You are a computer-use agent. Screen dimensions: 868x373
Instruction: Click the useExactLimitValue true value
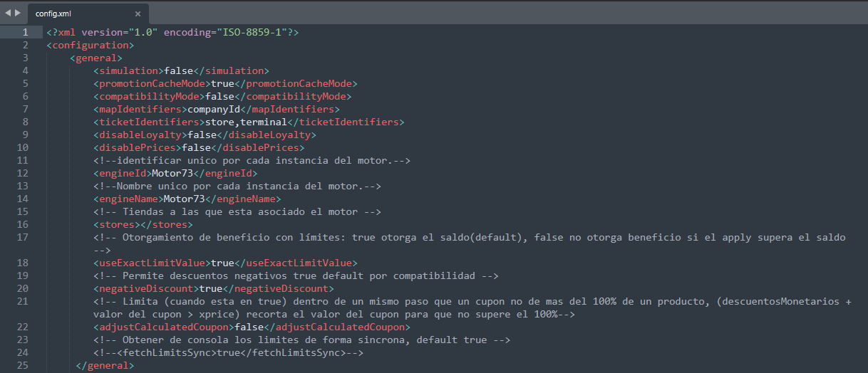point(222,263)
